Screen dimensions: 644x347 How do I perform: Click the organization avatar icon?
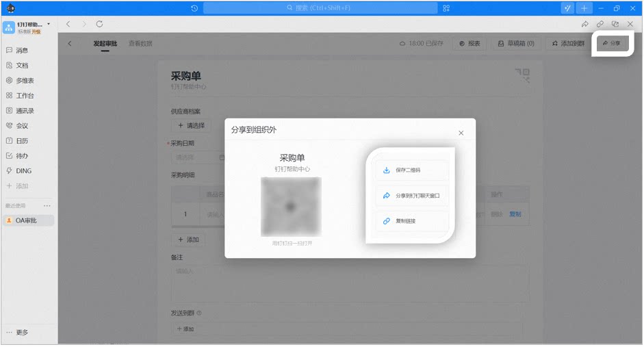tap(9, 27)
